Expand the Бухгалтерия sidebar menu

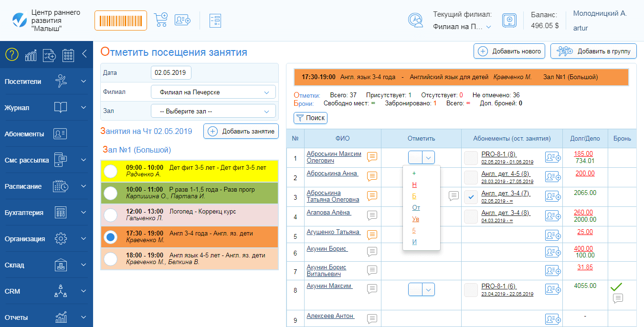click(x=46, y=213)
